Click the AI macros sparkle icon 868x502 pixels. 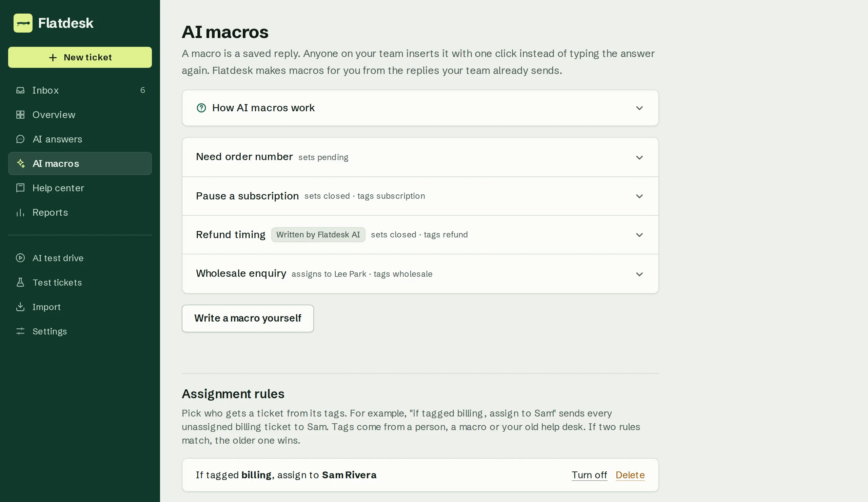point(21,163)
